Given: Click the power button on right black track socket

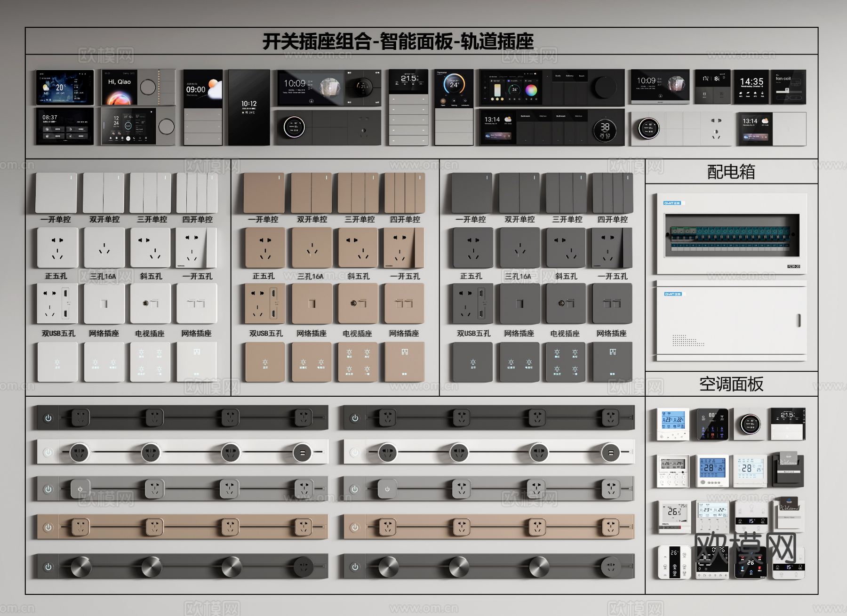Looking at the screenshot, I should click(355, 418).
